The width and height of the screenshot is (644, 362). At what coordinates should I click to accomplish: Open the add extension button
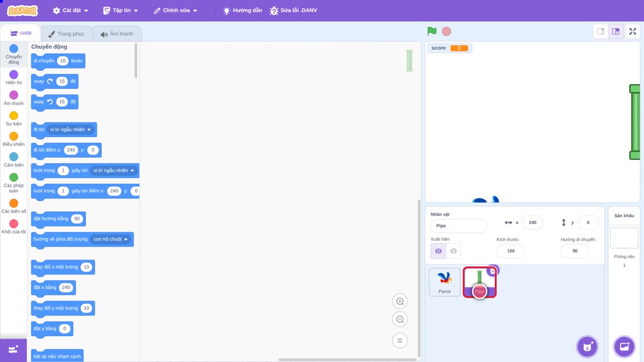[13, 350]
